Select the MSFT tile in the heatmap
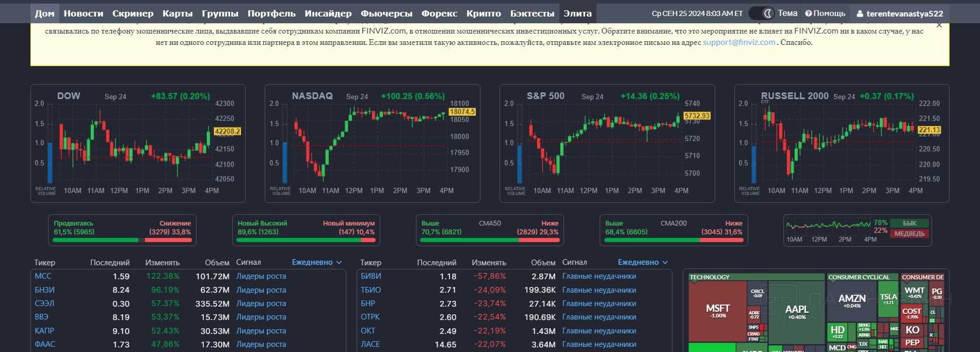Viewport: 980px width, 352px height. [717, 310]
